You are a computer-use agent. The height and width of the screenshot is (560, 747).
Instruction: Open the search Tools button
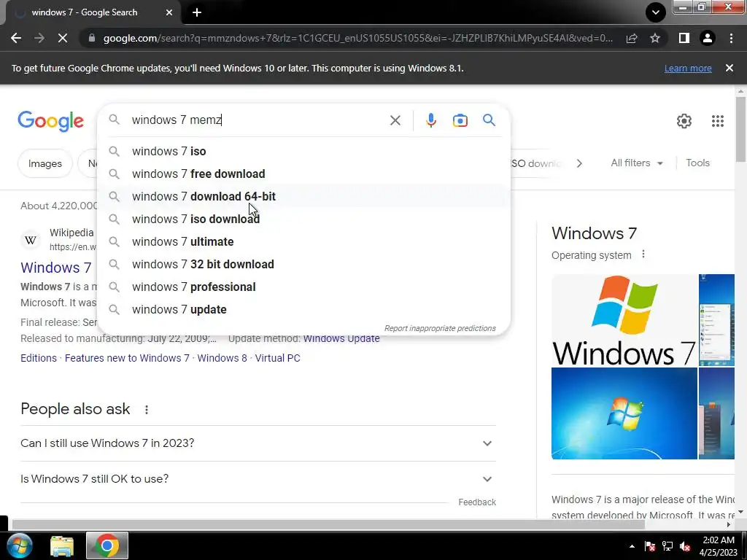(x=697, y=163)
